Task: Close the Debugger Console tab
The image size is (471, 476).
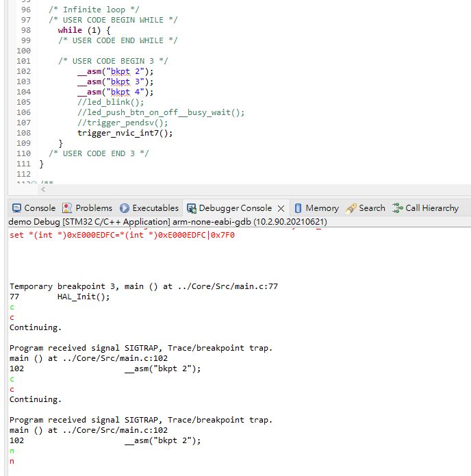Action: 281,209
